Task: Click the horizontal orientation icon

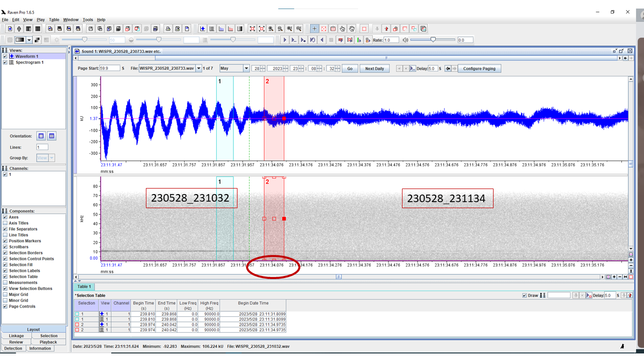Action: (x=41, y=136)
